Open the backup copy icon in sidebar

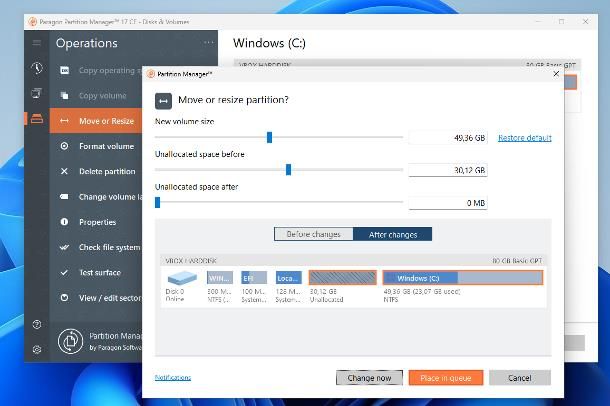37,93
